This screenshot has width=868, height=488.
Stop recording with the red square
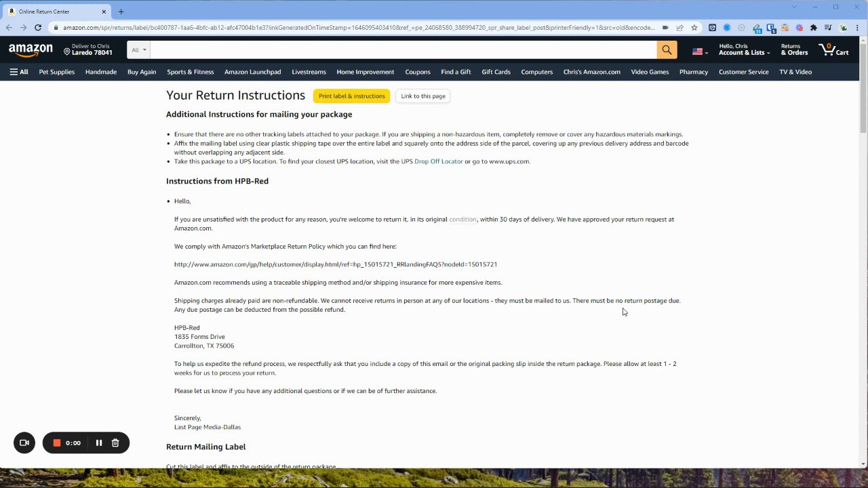pos(57,443)
